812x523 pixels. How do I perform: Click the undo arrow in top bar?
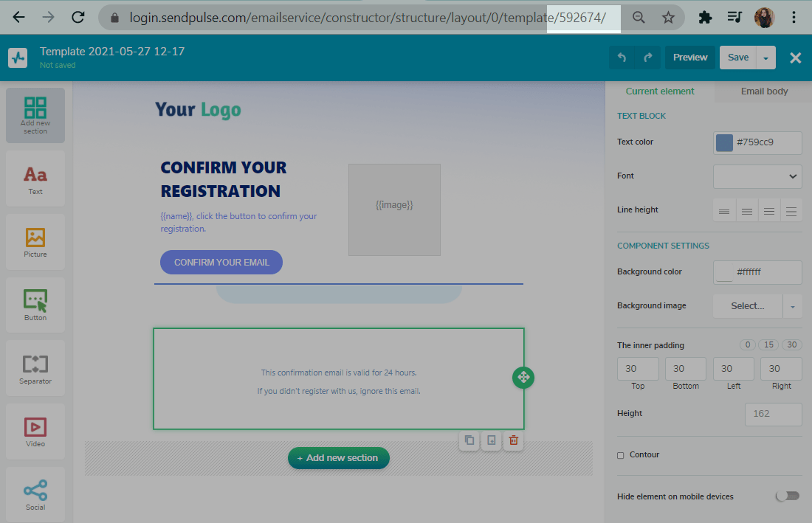click(x=622, y=58)
